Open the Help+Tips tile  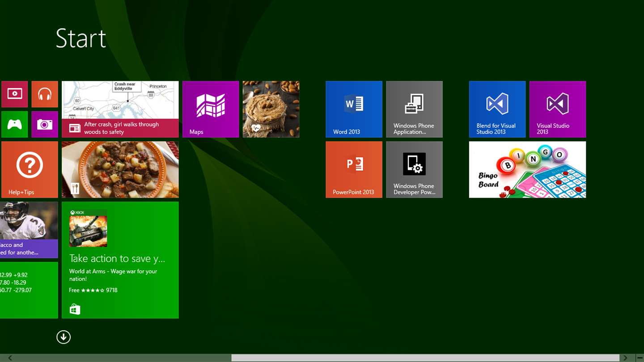pos(30,169)
